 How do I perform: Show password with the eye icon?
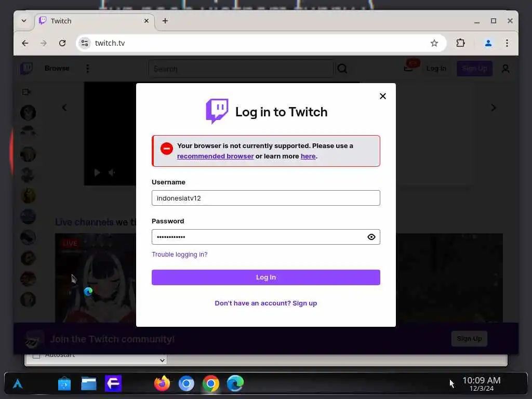pyautogui.click(x=371, y=237)
